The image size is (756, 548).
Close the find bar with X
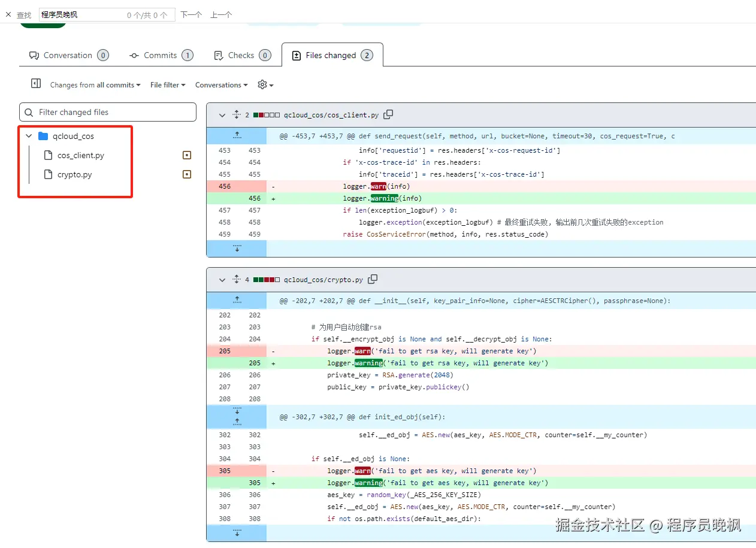click(x=8, y=14)
